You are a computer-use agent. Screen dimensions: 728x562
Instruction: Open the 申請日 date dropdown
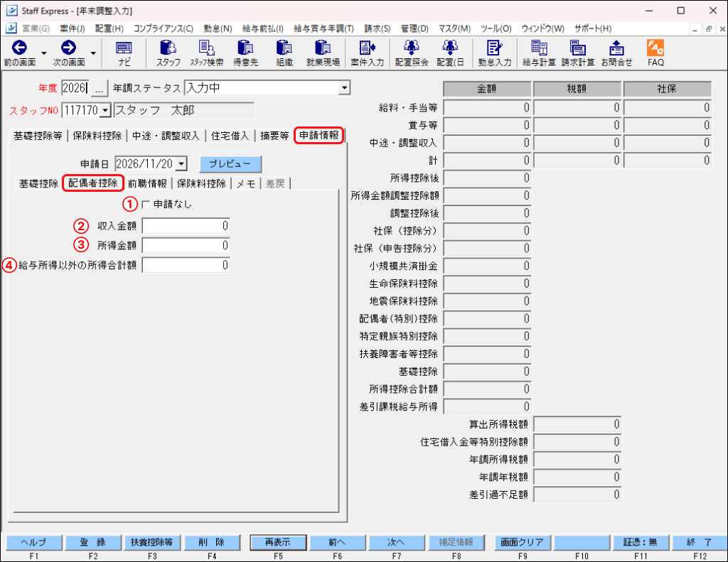(x=182, y=164)
